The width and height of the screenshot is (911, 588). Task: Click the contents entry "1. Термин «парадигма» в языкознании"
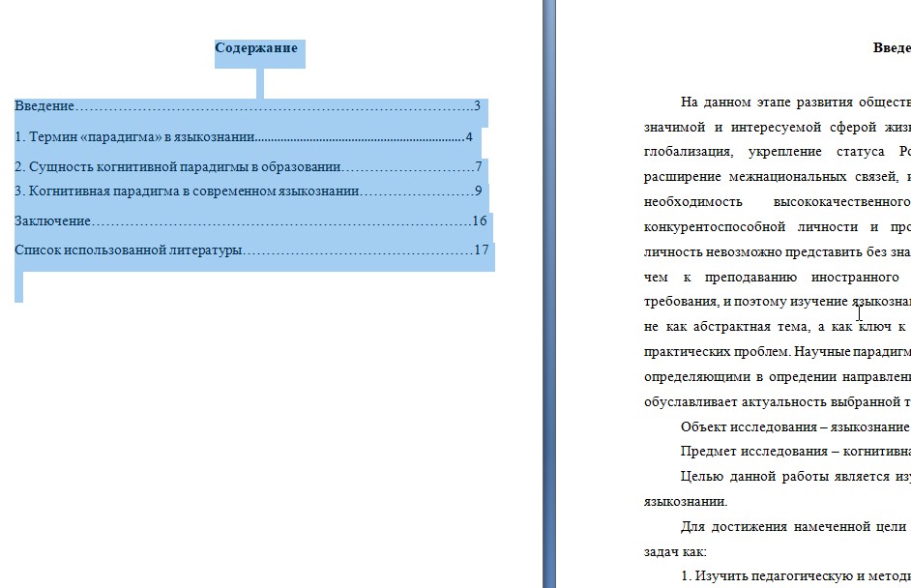[134, 137]
